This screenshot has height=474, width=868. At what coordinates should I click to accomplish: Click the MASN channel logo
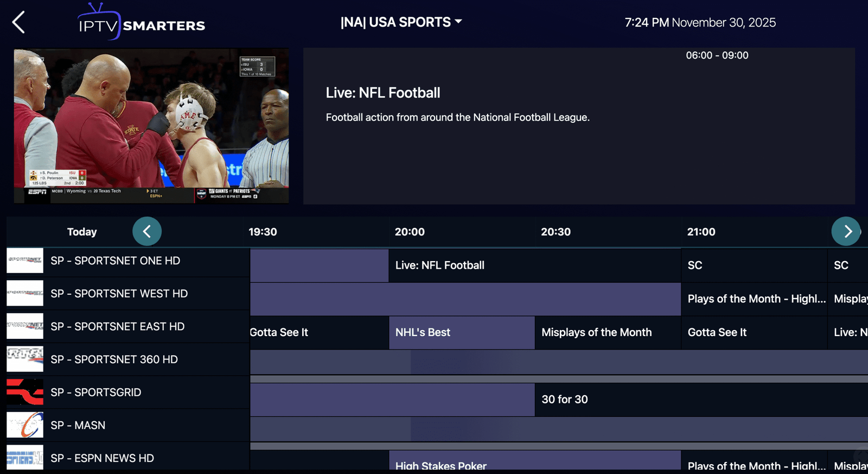pos(25,425)
